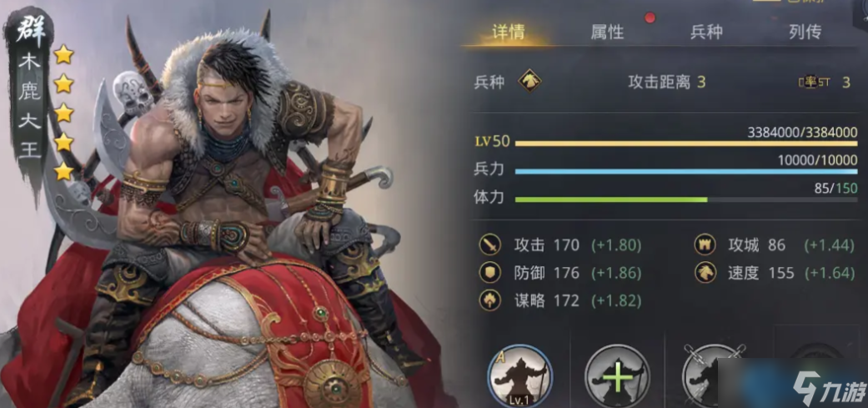Click the green 体力 stamina bar
This screenshot has width=868, height=408.
686,199
